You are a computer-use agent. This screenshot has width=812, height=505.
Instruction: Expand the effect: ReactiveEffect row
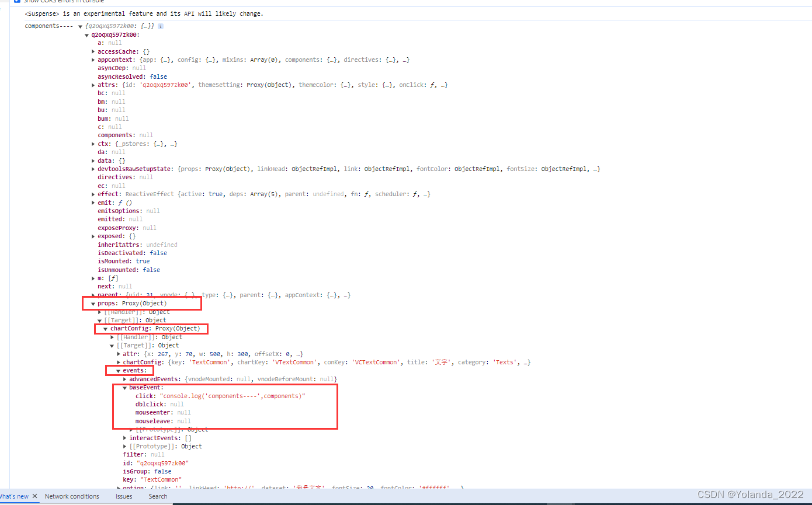pyautogui.click(x=93, y=194)
